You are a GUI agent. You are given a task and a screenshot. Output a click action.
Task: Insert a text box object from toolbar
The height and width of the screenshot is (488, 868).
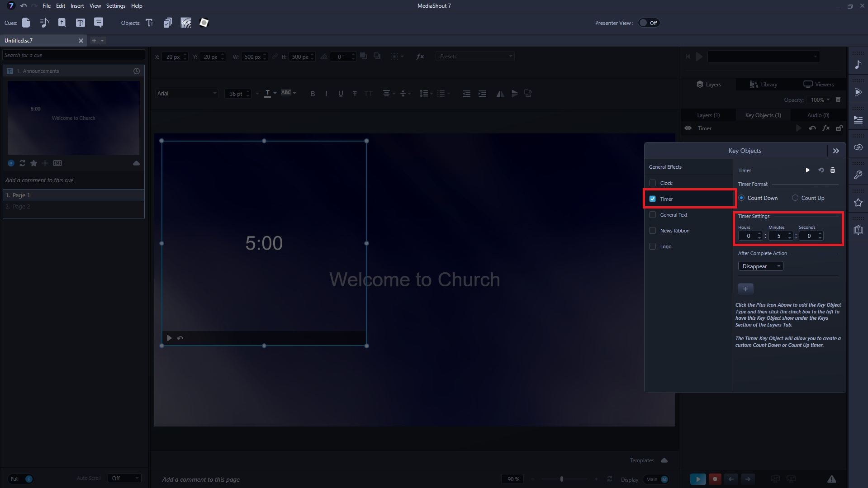click(150, 23)
